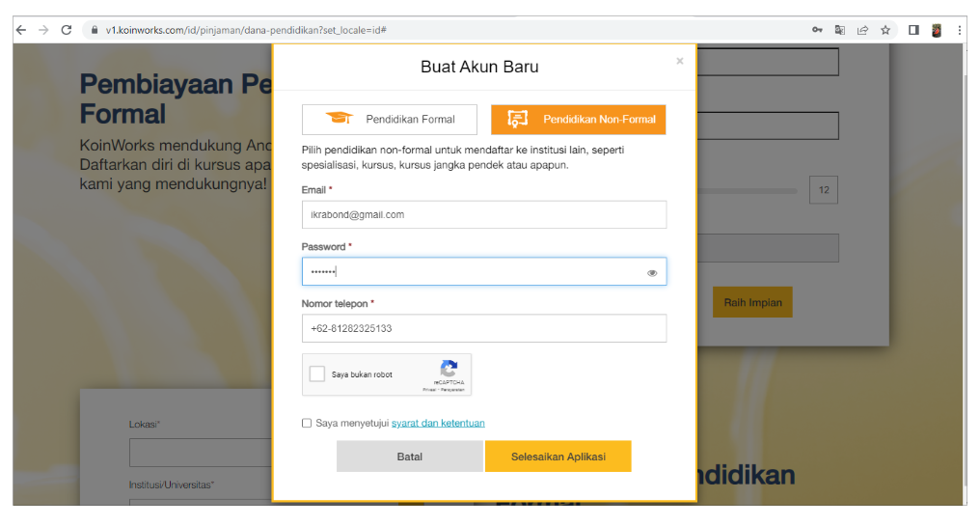Click the reCAPTCHA logo
The image size is (980, 526).
(x=449, y=369)
